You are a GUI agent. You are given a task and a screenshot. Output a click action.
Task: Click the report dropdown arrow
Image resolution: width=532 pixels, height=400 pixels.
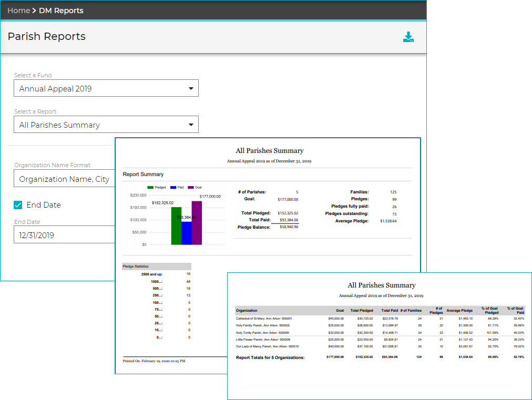pyautogui.click(x=191, y=125)
